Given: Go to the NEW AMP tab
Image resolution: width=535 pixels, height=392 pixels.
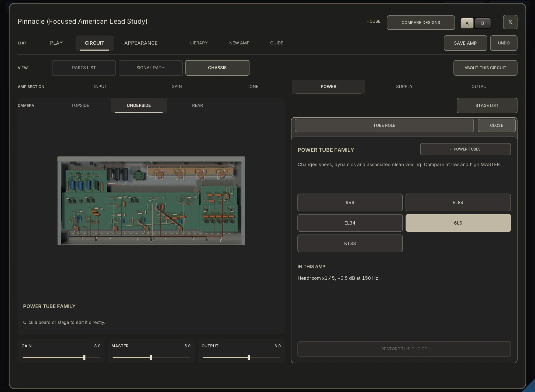Looking at the screenshot, I should click(239, 43).
